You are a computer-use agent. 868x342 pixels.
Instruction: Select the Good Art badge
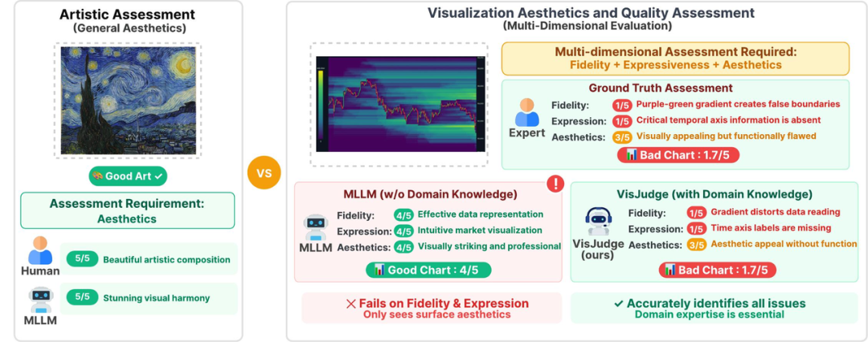tap(128, 176)
